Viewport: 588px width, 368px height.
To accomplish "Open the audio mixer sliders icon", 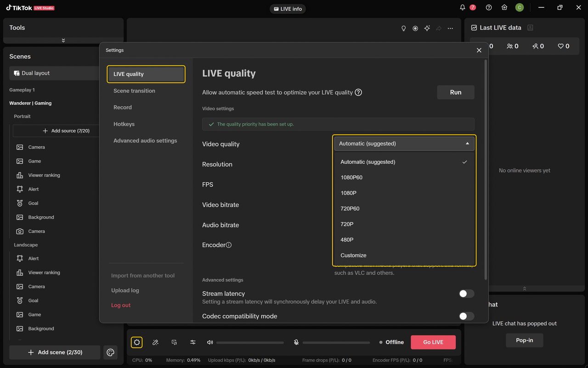I will pyautogui.click(x=193, y=342).
